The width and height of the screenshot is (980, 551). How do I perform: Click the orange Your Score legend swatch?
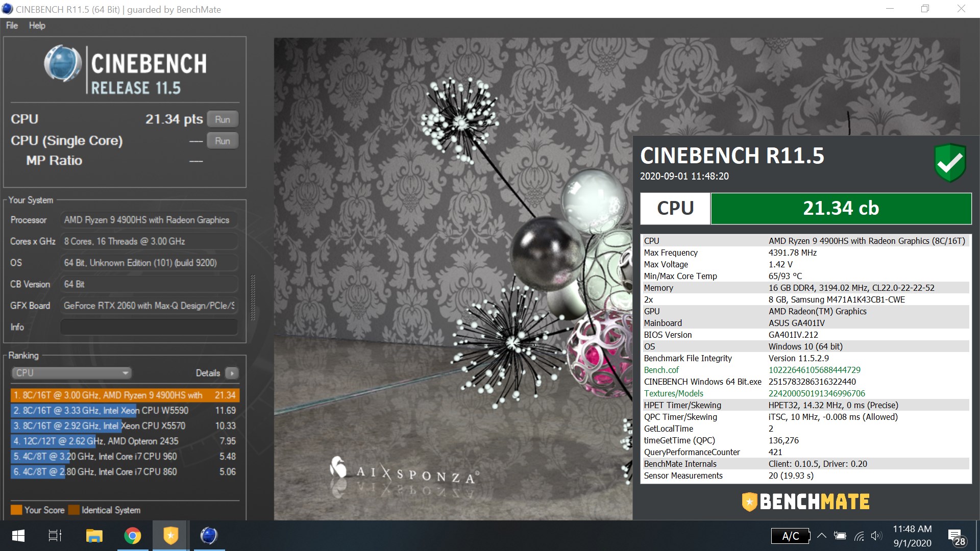(16, 510)
